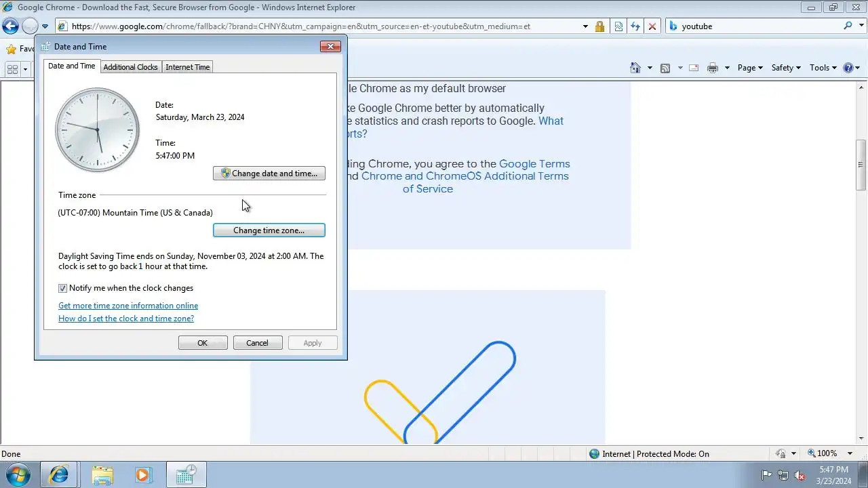Click the What link after crash reports text
The height and width of the screenshot is (488, 868).
coord(551,121)
